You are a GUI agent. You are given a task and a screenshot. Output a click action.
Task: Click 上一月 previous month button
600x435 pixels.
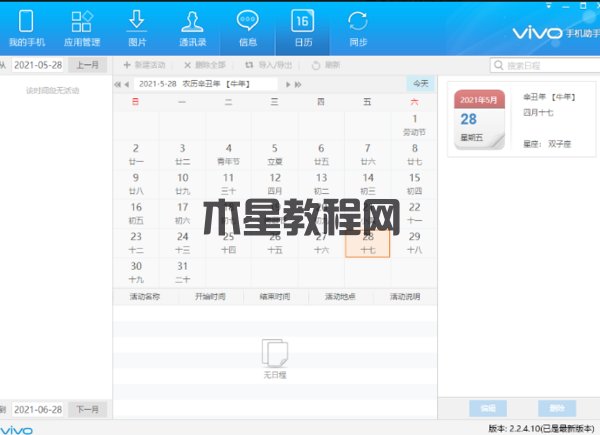point(88,65)
